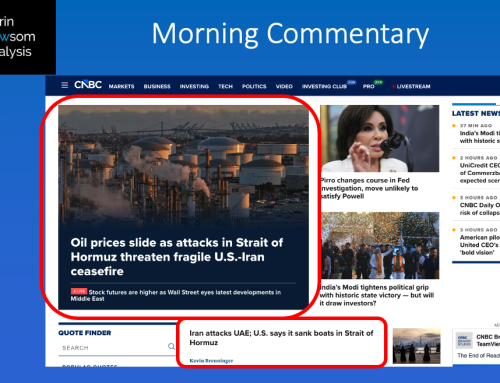Open the Latest News heading

coord(476,113)
